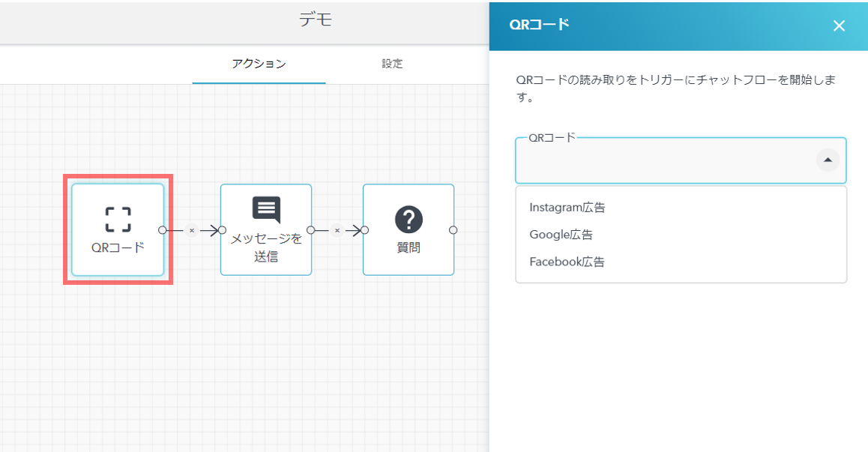
Task: Switch to the アクション tab
Action: [x=259, y=64]
